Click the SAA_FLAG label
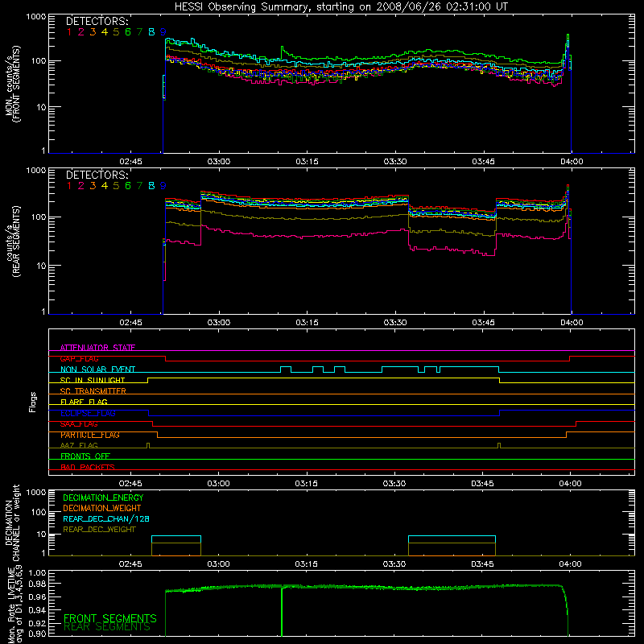Screen dimensions: 644x644 [79, 424]
